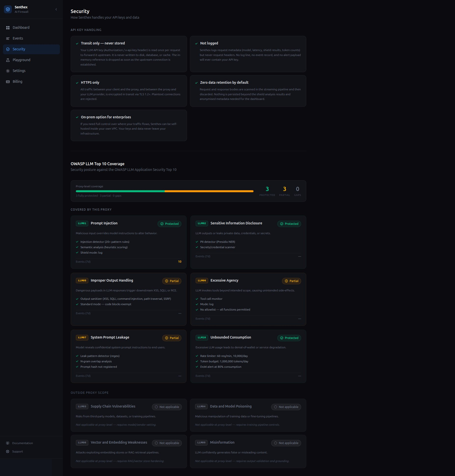Click 'Rate limiter: 60 req/min, 10,000/day' item
Viewport: 455px width, 476px height.
pyautogui.click(x=224, y=356)
